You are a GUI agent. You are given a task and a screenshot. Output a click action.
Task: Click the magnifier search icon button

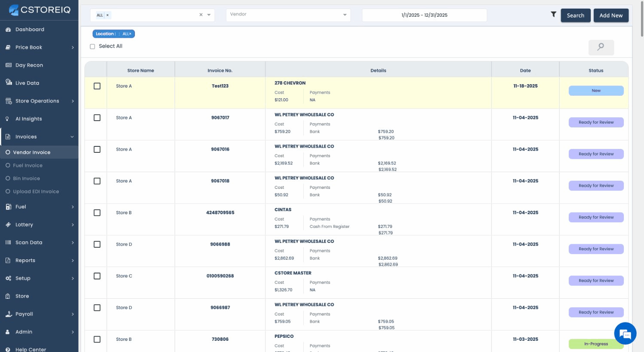(601, 47)
